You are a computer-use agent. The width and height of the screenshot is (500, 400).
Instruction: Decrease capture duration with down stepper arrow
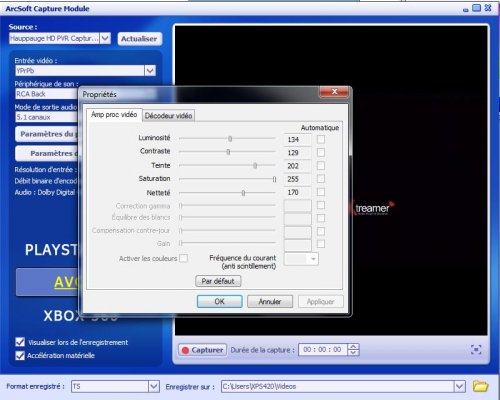click(x=353, y=353)
